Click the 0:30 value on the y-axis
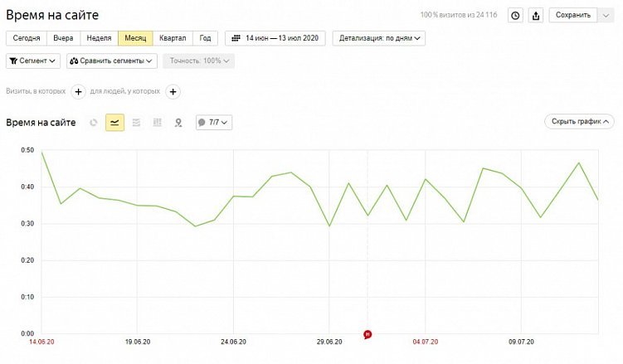The width and height of the screenshot is (623, 364). 27,224
